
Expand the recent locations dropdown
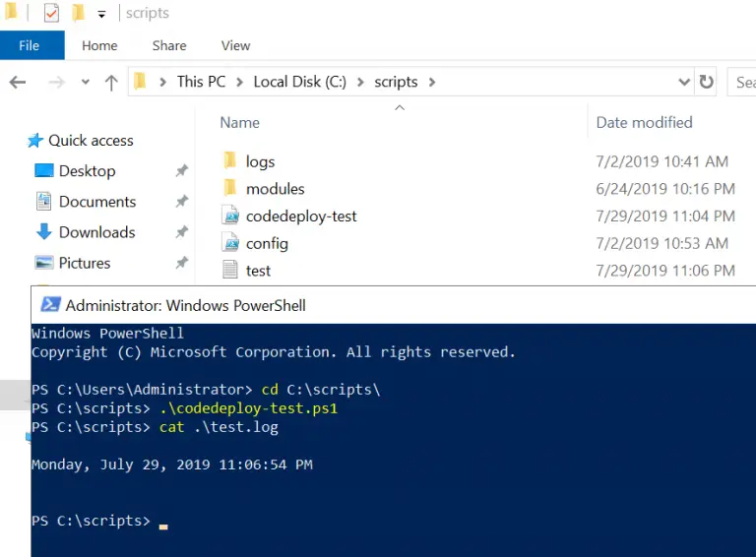point(86,82)
